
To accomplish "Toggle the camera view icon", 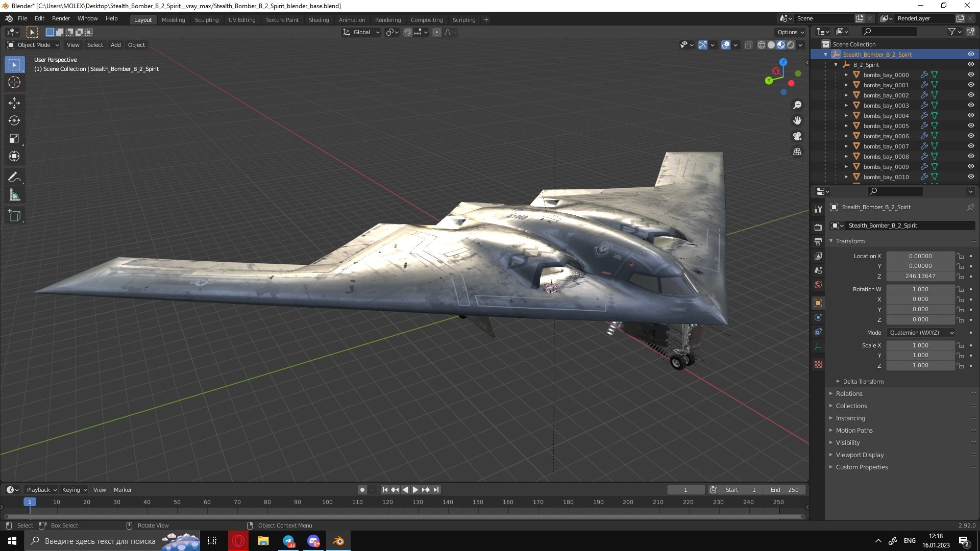I will coord(797,136).
